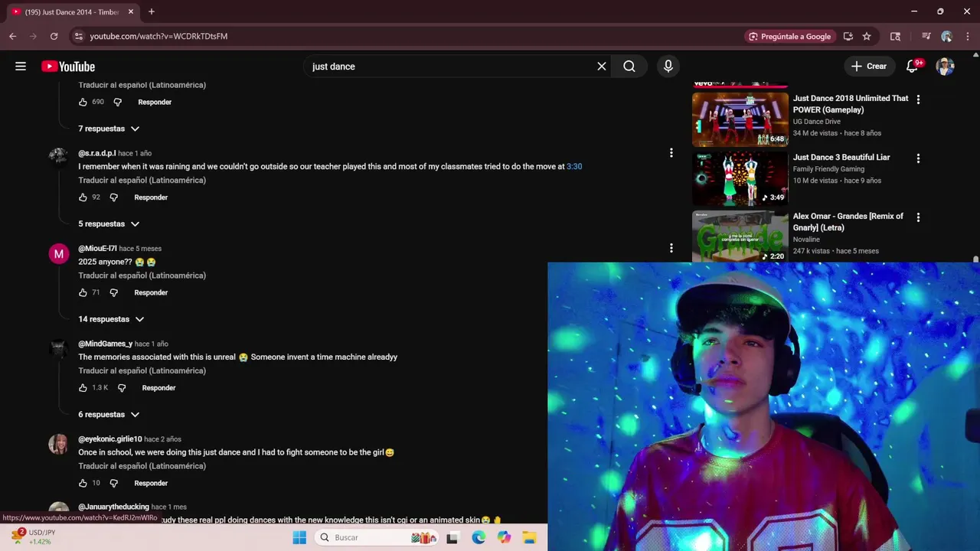Open the YouTube hamburger guide menu
The height and width of the screenshot is (551, 980).
(21, 67)
